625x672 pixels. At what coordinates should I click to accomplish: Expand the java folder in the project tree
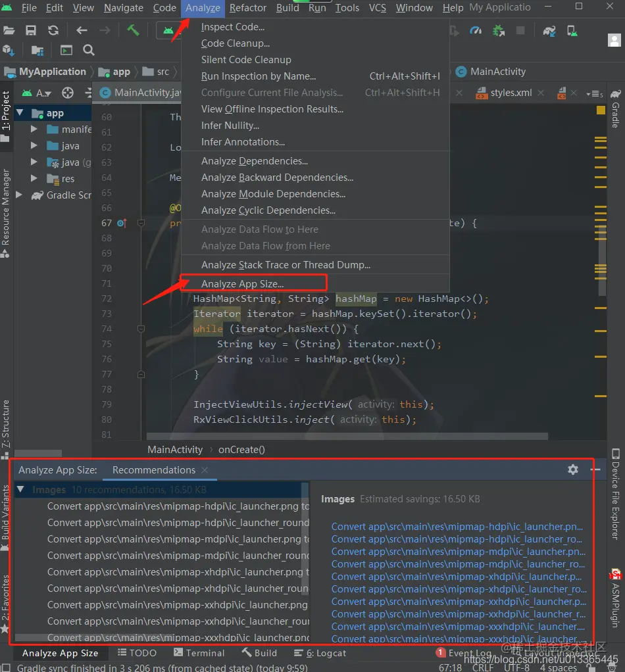(34, 145)
